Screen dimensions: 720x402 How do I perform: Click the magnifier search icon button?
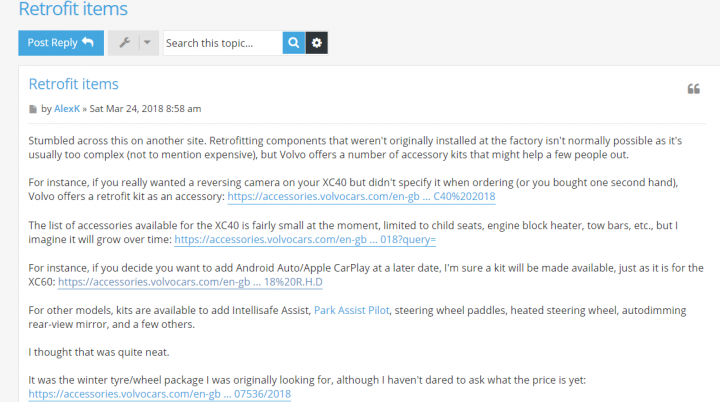coord(294,43)
